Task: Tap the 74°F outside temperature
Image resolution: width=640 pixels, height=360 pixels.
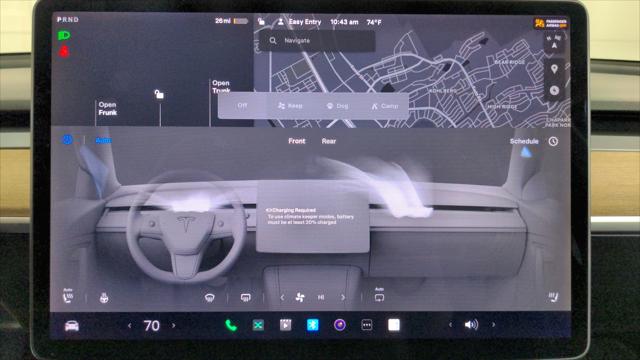Action: 374,22
